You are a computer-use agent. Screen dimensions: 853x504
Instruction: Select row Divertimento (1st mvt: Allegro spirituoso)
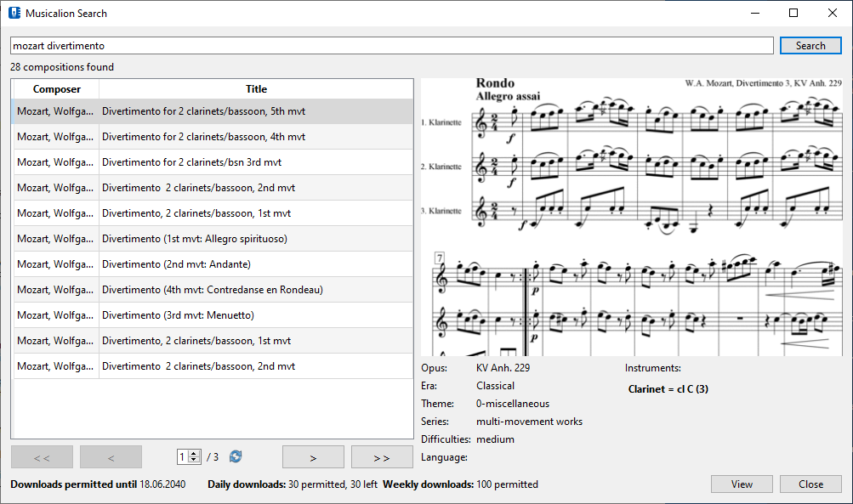pos(213,239)
